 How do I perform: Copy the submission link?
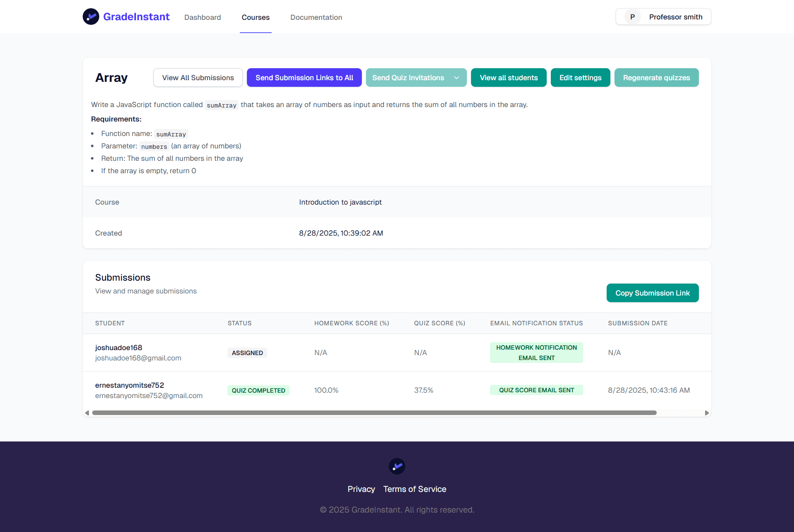652,293
